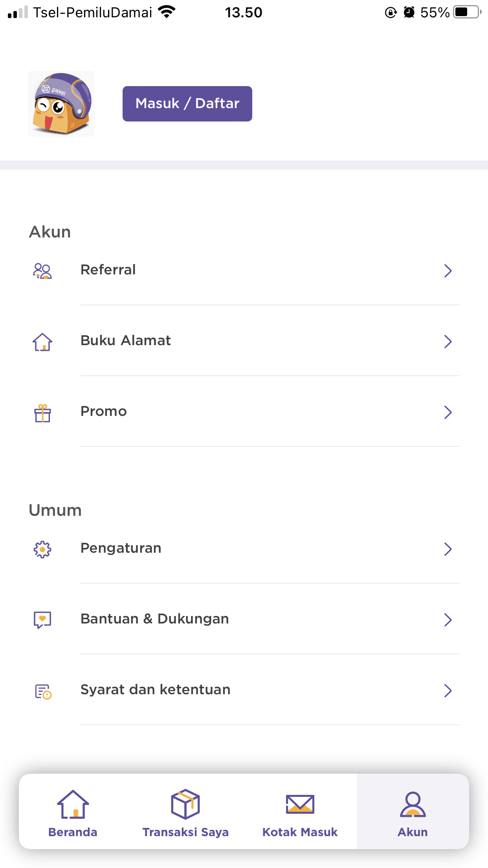
Task: Open Promo using the chevron arrow
Action: coord(448,412)
